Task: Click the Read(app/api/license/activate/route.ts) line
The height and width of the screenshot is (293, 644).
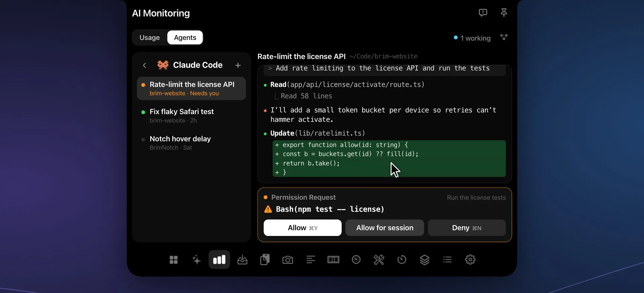Action: pyautogui.click(x=347, y=85)
